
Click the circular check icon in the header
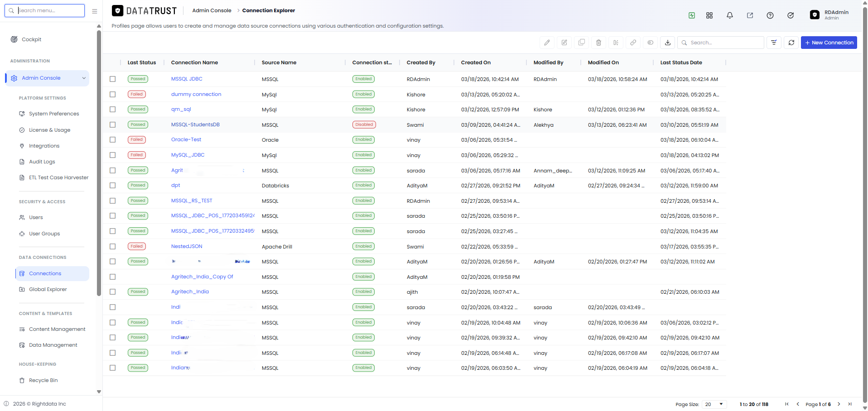click(x=791, y=15)
